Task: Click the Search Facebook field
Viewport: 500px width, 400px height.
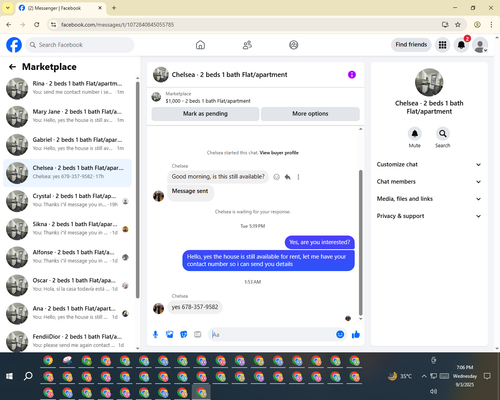Action: click(x=80, y=45)
